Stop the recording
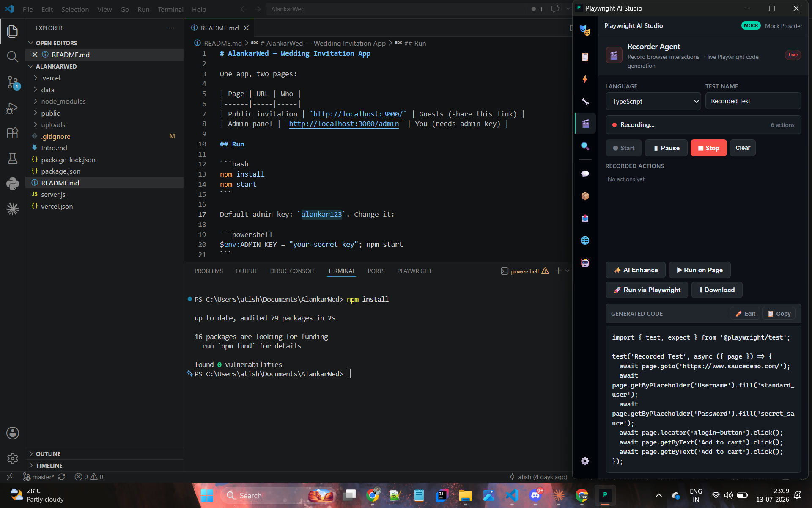Image resolution: width=812 pixels, height=508 pixels. (x=708, y=148)
